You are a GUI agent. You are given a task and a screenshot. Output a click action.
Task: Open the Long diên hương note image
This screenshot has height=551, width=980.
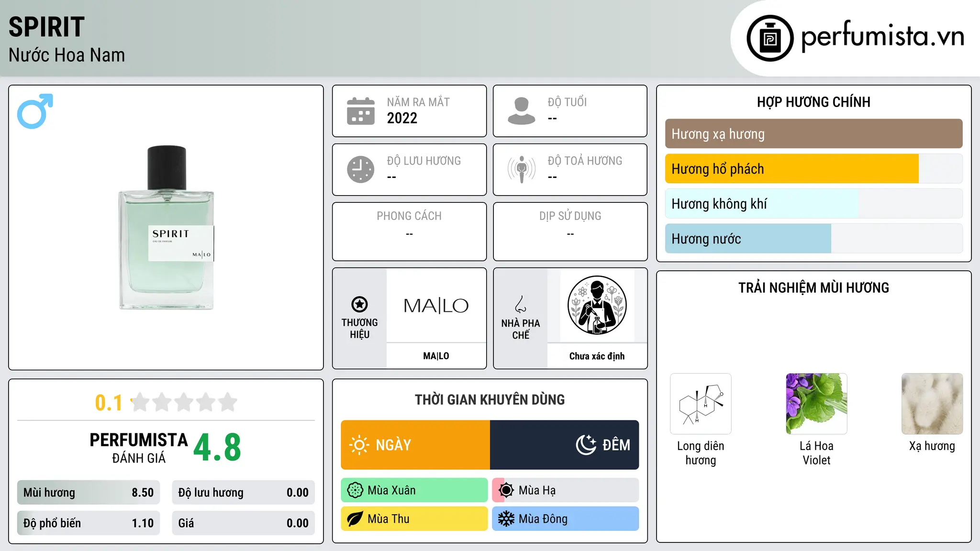pos(701,404)
